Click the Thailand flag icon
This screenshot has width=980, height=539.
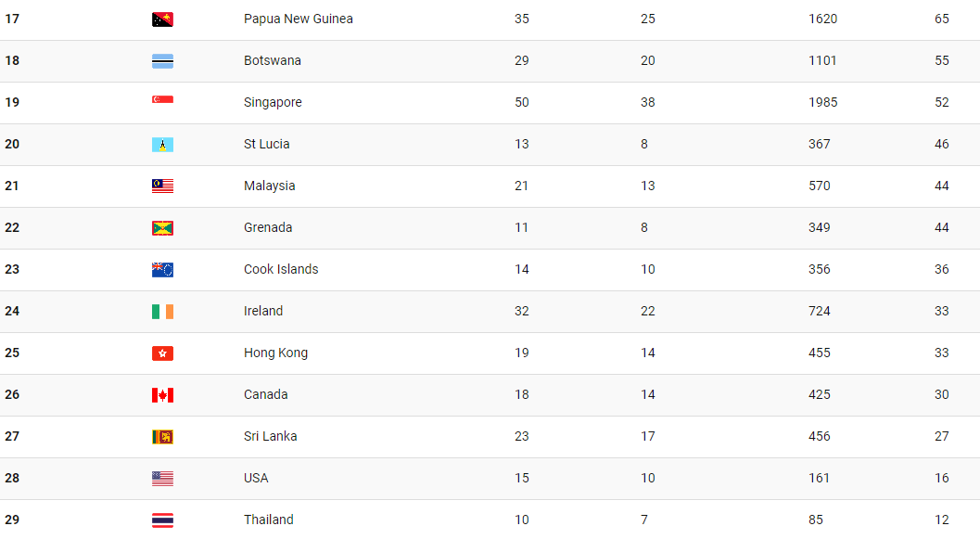click(162, 520)
